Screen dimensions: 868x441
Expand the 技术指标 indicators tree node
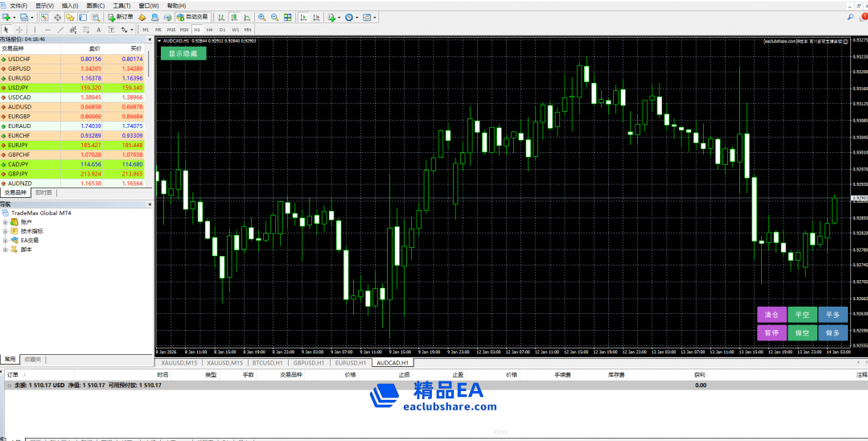pyautogui.click(x=5, y=231)
